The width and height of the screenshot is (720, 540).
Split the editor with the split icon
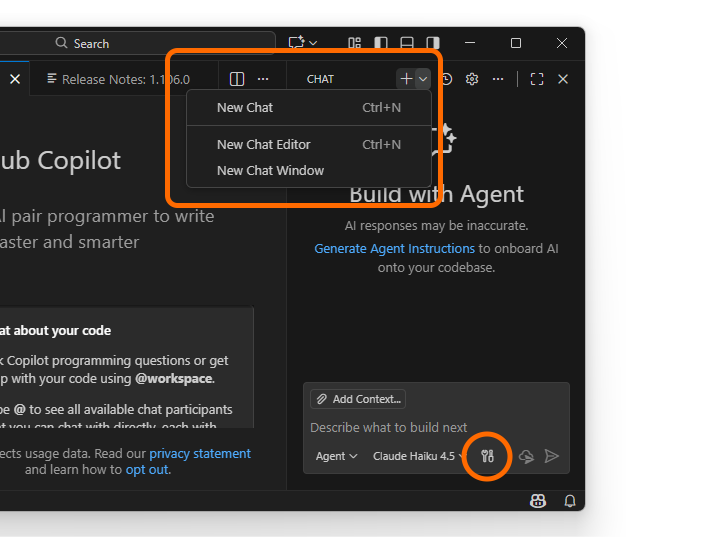click(237, 79)
